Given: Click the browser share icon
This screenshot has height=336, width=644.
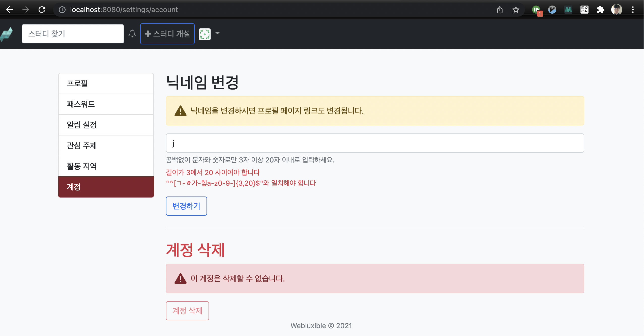Looking at the screenshot, I should 500,10.
